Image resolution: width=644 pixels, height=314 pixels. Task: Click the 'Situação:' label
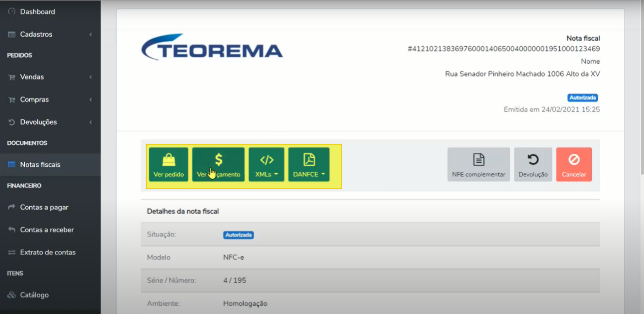[161, 234]
